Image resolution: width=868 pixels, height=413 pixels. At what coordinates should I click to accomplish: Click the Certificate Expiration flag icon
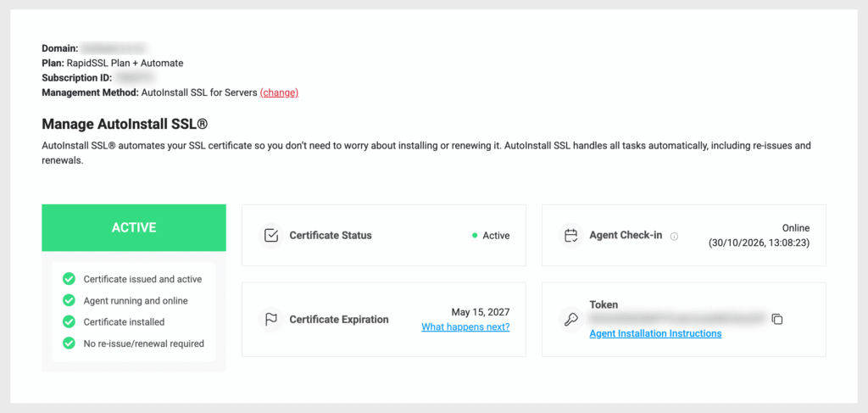pos(271,320)
